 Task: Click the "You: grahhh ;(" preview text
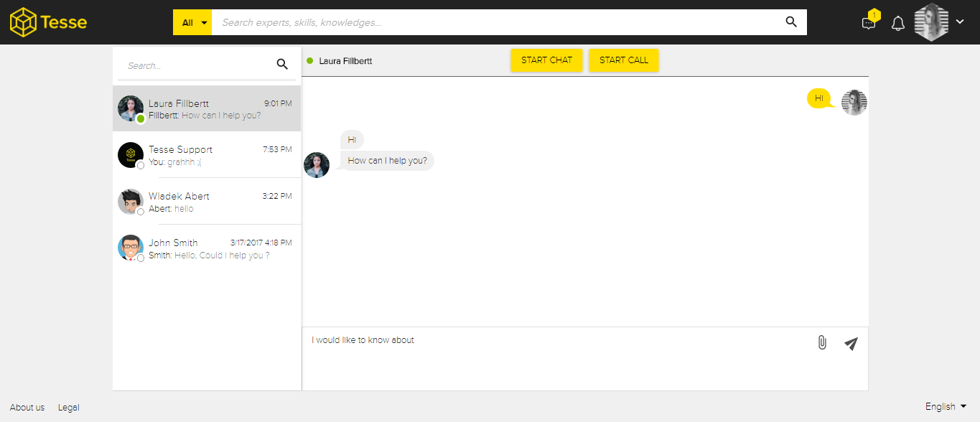click(175, 162)
